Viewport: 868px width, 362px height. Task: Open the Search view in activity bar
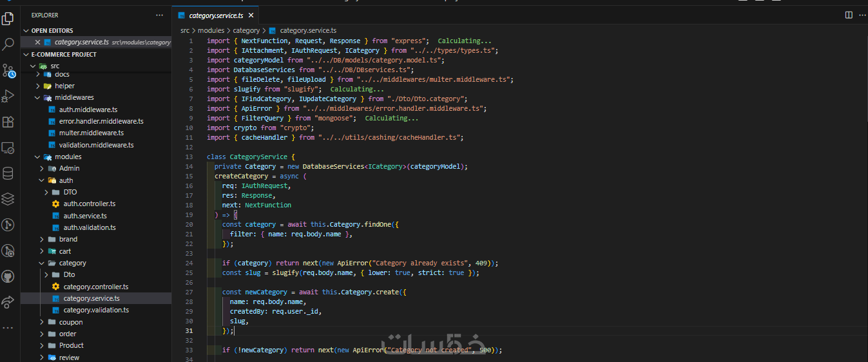click(x=8, y=44)
